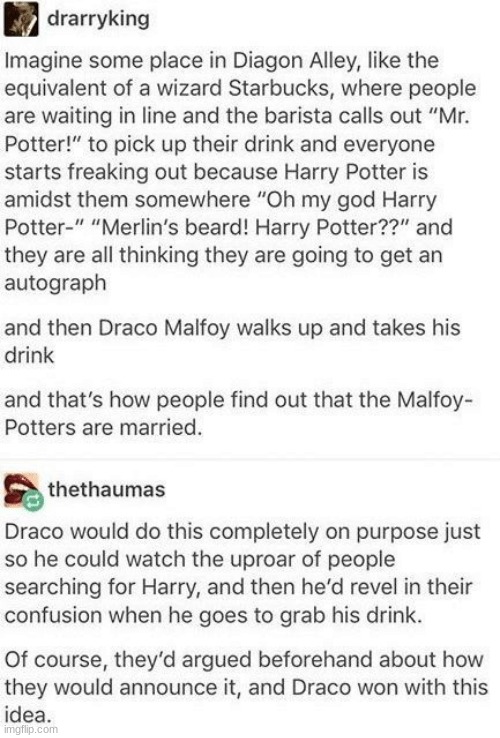The image size is (500, 738).
Task: Click the 'Of course, they'd argued beforehand' paragraph
Action: click(245, 687)
